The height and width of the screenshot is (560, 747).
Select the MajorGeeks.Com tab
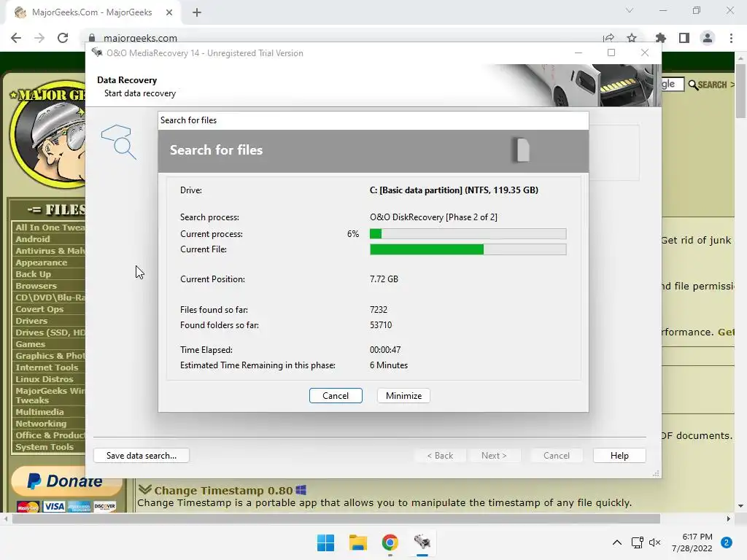(x=93, y=12)
